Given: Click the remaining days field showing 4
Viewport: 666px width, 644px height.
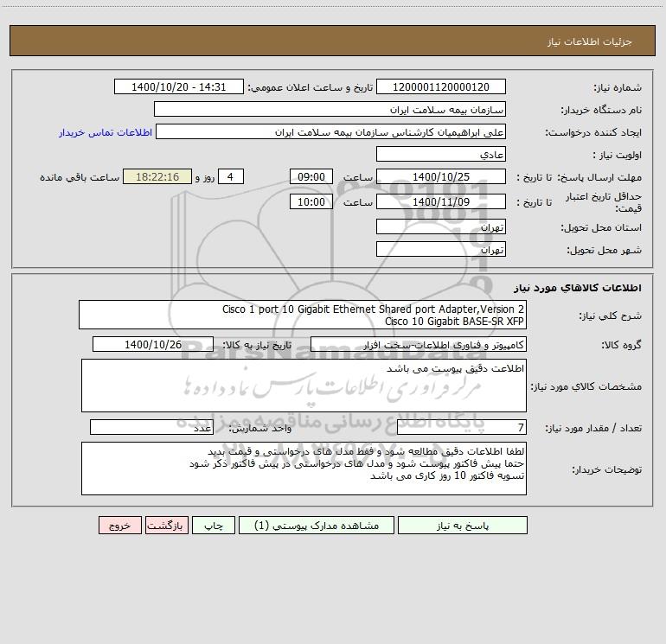Looking at the screenshot, I should click(231, 176).
